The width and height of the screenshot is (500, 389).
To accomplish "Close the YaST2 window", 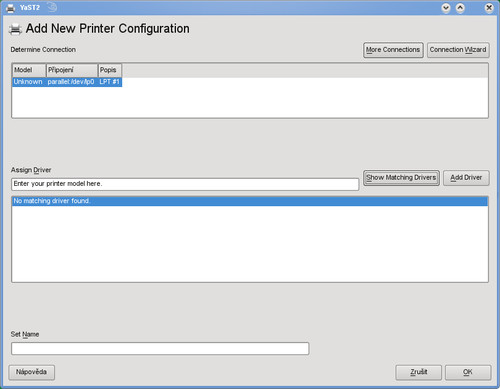I will [489, 8].
